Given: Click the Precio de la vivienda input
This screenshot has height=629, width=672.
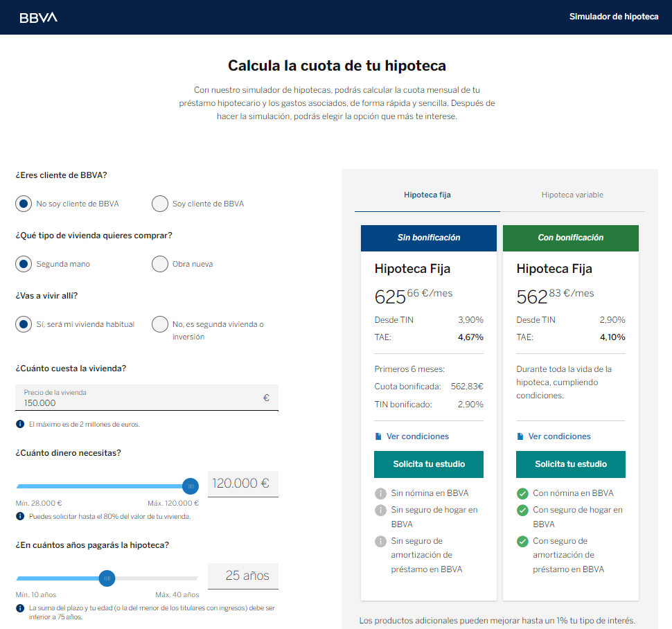Looking at the screenshot, I should pos(147,398).
